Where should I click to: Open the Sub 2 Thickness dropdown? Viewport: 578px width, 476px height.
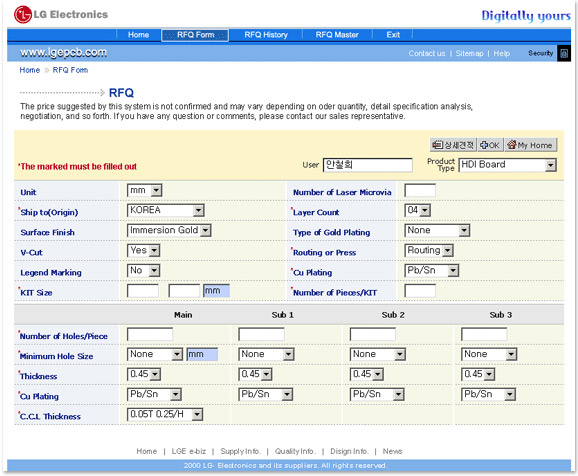click(366, 375)
